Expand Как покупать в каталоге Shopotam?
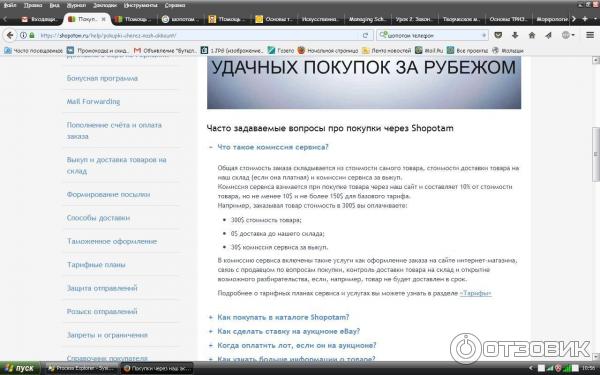Image resolution: width=600 pixels, height=375 pixels. pos(283,317)
